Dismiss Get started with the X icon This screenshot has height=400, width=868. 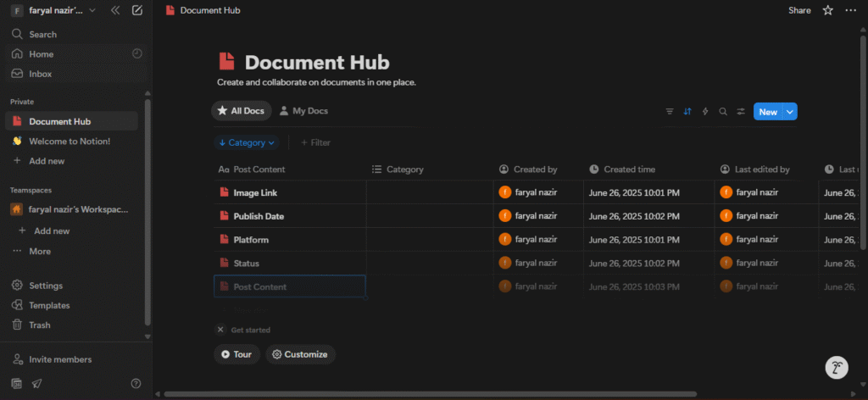220,330
